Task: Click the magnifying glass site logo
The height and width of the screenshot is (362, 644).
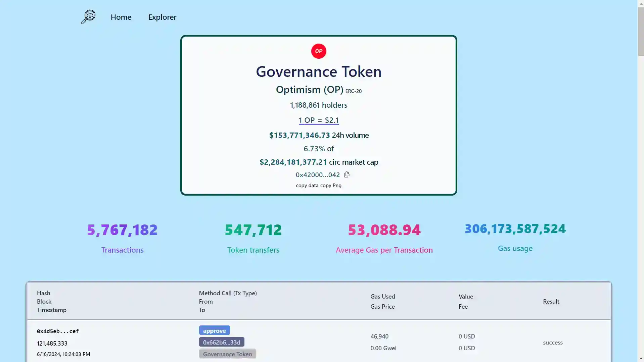Action: tap(88, 17)
